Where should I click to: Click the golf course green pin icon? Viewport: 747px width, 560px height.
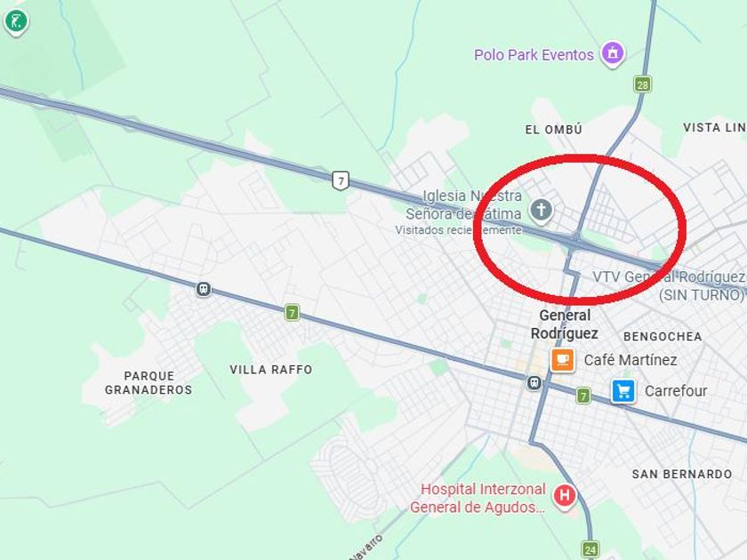(17, 21)
